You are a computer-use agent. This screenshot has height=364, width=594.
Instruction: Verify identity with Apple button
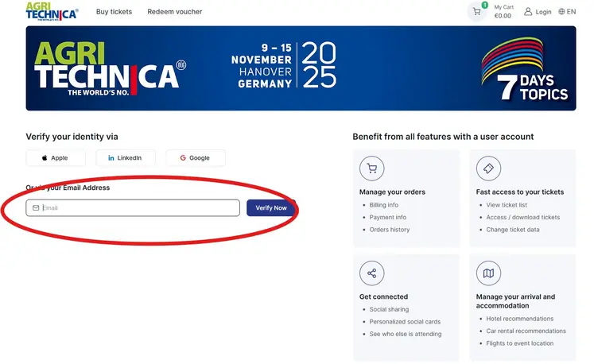coord(56,158)
